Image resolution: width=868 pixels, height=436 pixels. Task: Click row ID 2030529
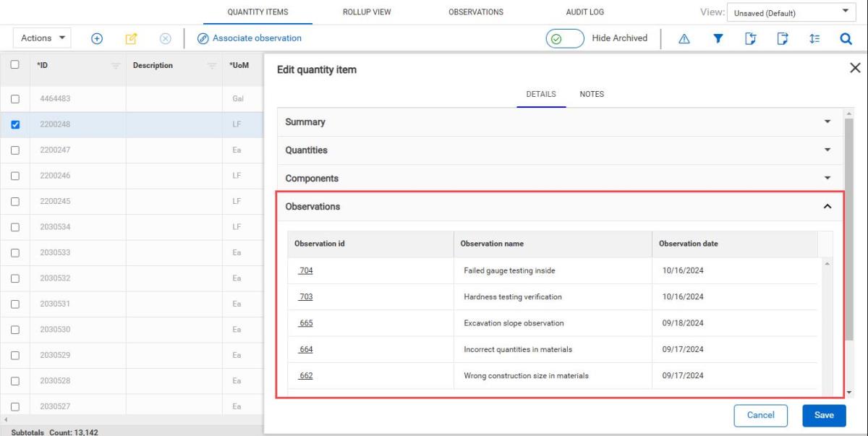point(55,355)
